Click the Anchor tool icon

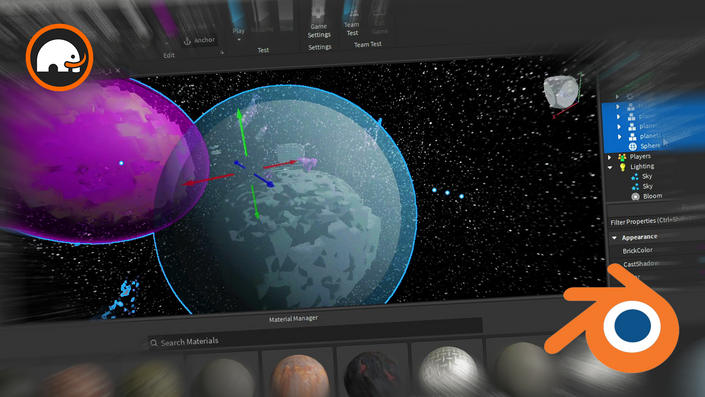pyautogui.click(x=187, y=41)
